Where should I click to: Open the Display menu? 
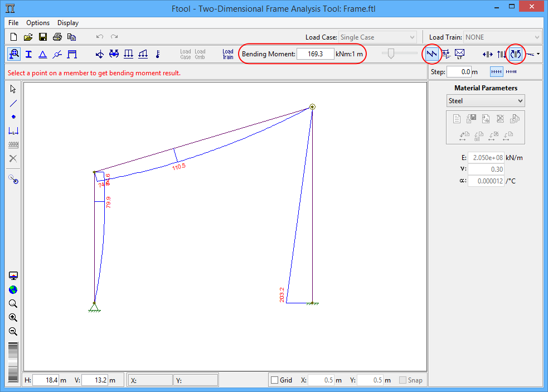(68, 23)
